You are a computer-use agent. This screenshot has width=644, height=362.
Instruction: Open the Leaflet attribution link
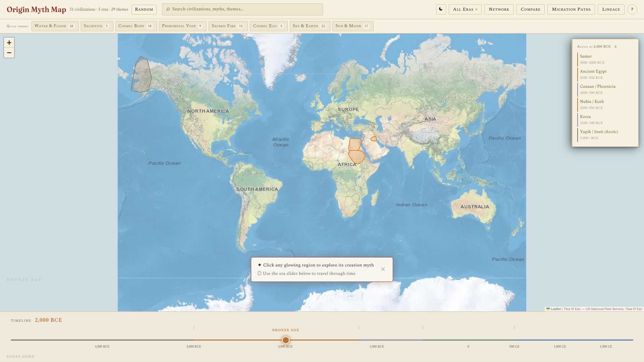(553, 309)
